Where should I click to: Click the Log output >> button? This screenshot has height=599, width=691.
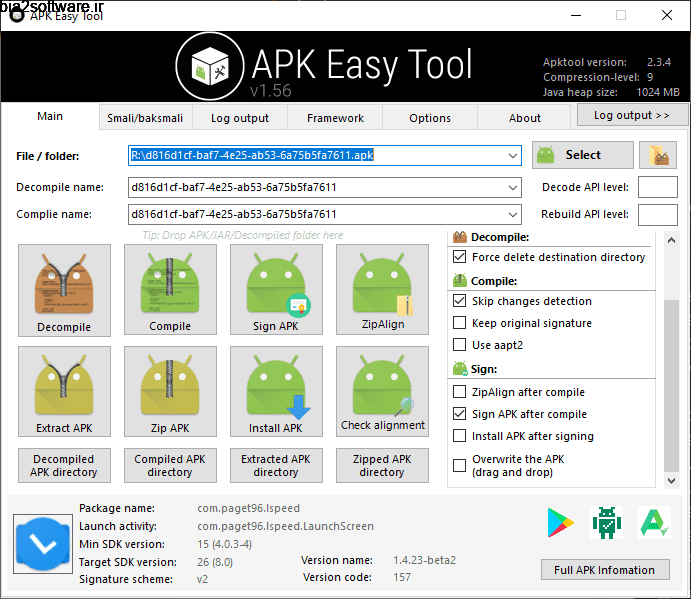[632, 115]
